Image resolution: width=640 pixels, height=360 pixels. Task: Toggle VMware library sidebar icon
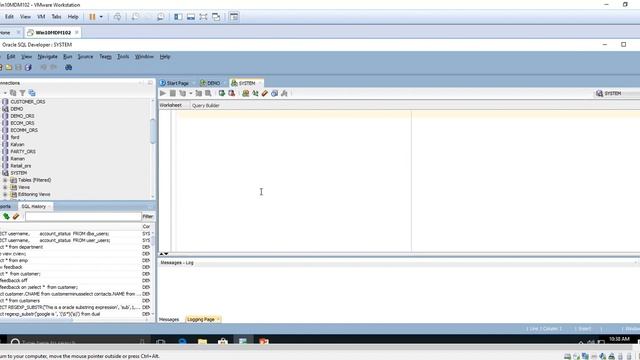coord(178,17)
